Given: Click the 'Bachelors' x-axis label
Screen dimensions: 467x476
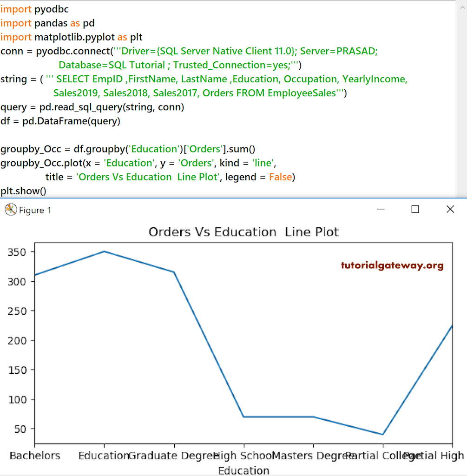Looking at the screenshot, I should click(x=35, y=456).
